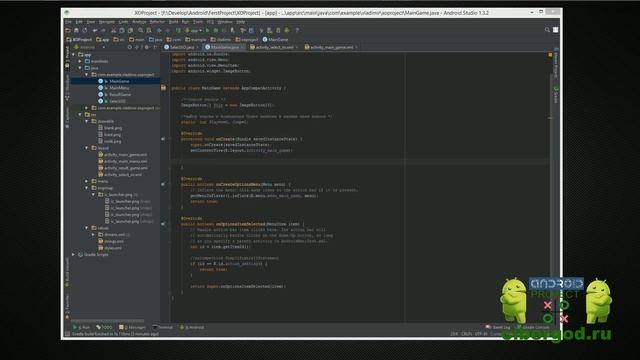Click the Paste toolbar icon

coord(130,30)
